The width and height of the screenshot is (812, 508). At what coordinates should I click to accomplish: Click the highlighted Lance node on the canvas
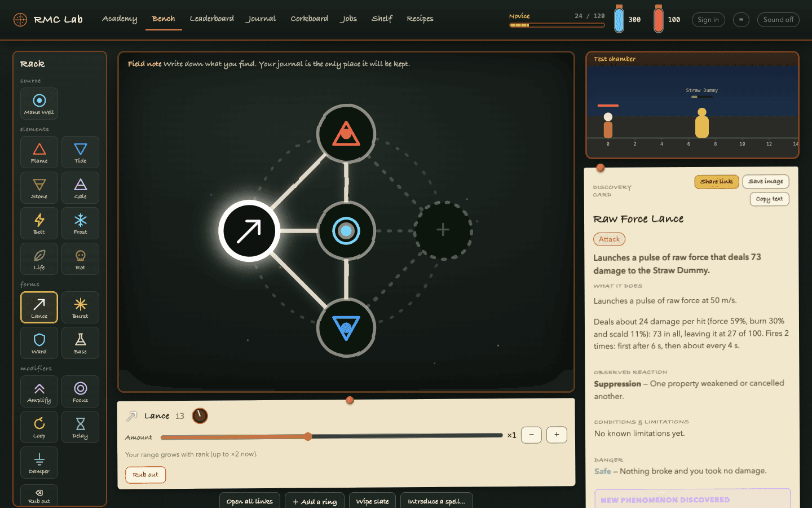click(249, 231)
